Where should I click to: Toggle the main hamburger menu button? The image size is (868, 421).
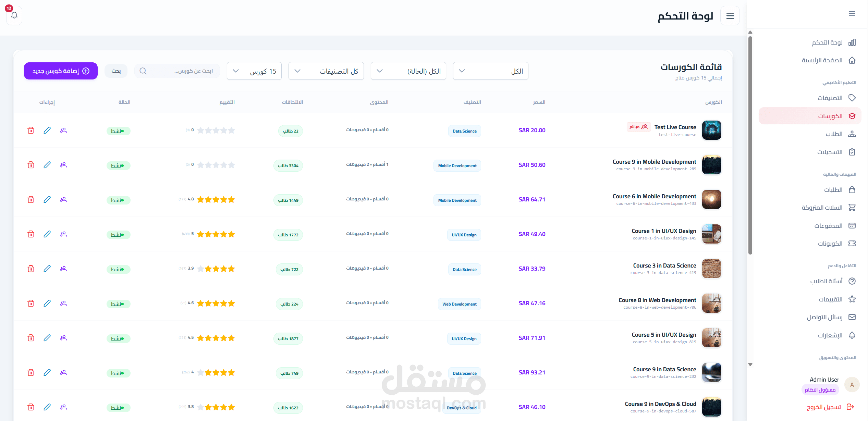coord(730,16)
